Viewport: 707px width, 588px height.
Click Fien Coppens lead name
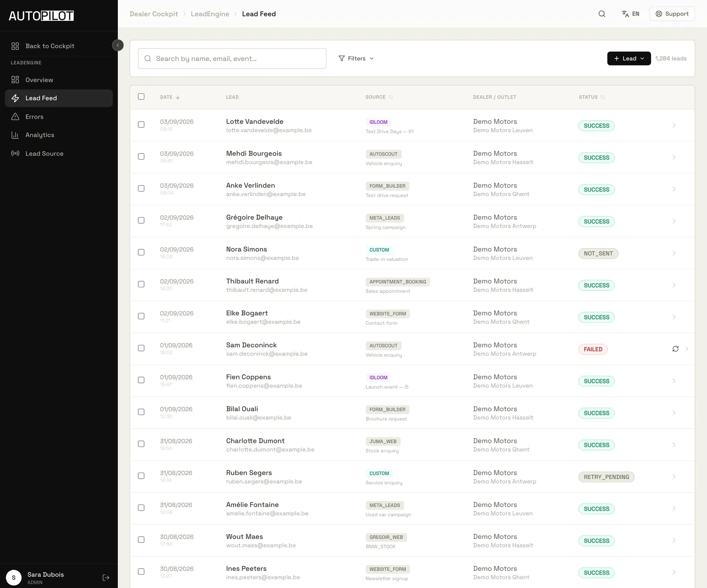248,377
